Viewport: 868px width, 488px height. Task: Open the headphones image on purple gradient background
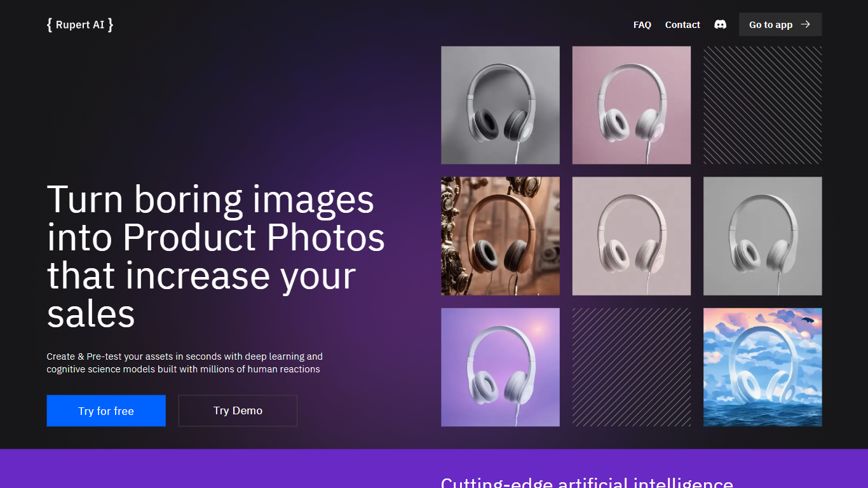pos(500,367)
